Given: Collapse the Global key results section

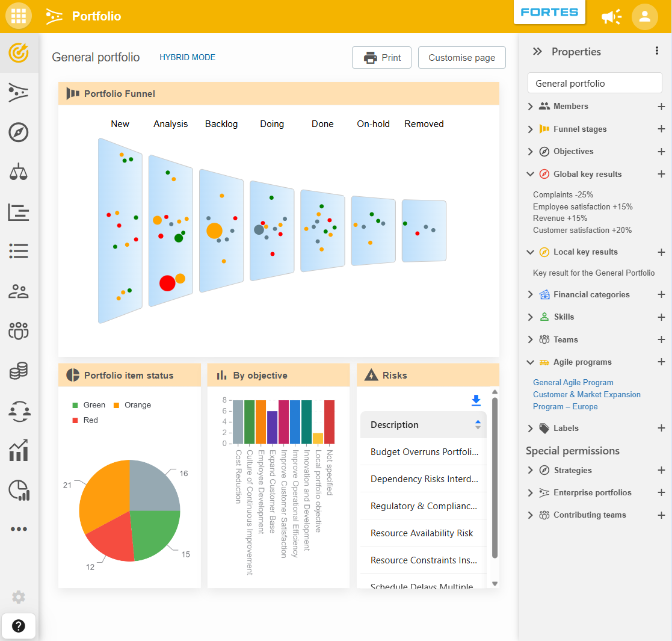Looking at the screenshot, I should point(530,174).
